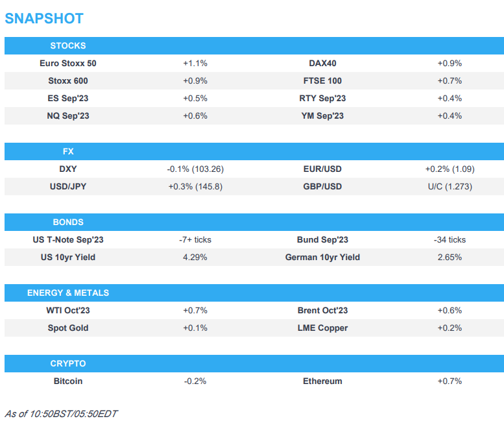Select the NQ Sep'23 futures label
Viewport: 504px width, 421px height.
(68, 116)
